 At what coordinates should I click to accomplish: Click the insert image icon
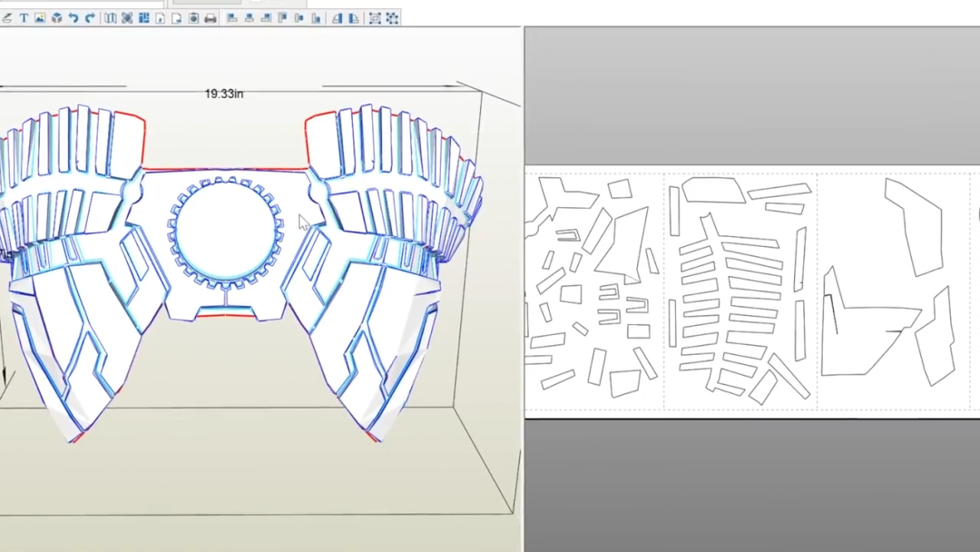[x=40, y=18]
